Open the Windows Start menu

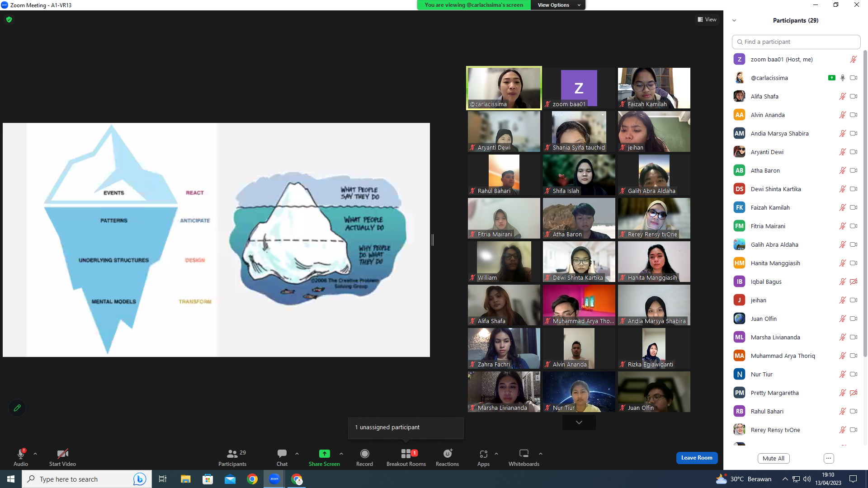pyautogui.click(x=11, y=479)
